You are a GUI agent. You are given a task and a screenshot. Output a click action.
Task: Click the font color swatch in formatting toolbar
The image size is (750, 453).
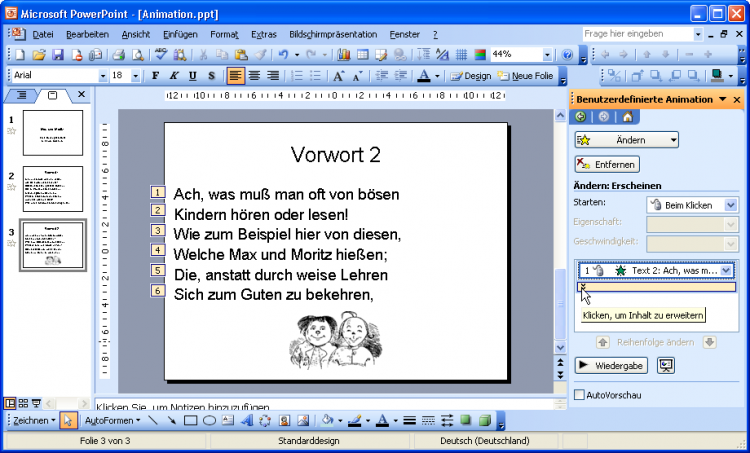click(x=424, y=76)
